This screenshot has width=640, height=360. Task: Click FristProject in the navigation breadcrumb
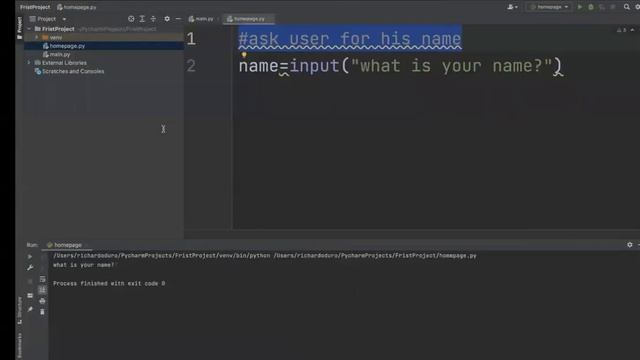point(35,7)
